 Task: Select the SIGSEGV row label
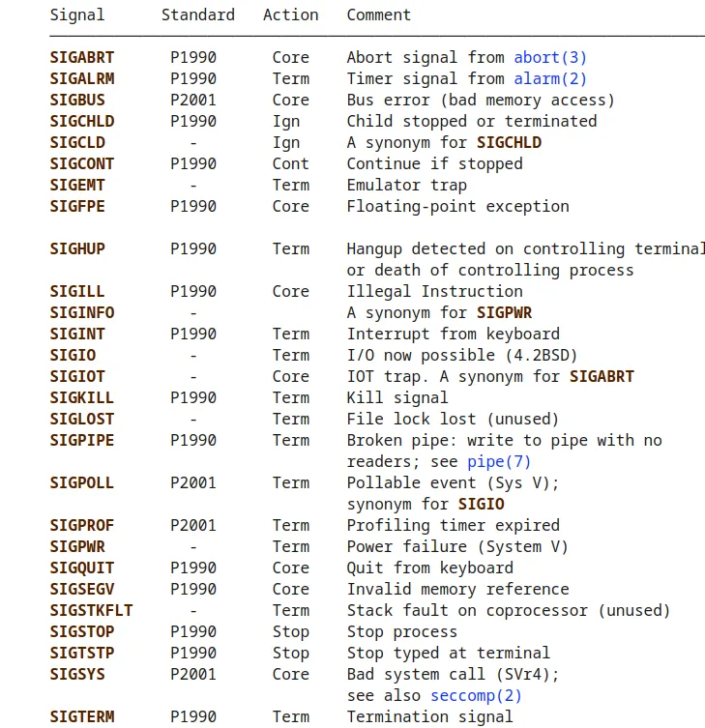click(x=82, y=589)
